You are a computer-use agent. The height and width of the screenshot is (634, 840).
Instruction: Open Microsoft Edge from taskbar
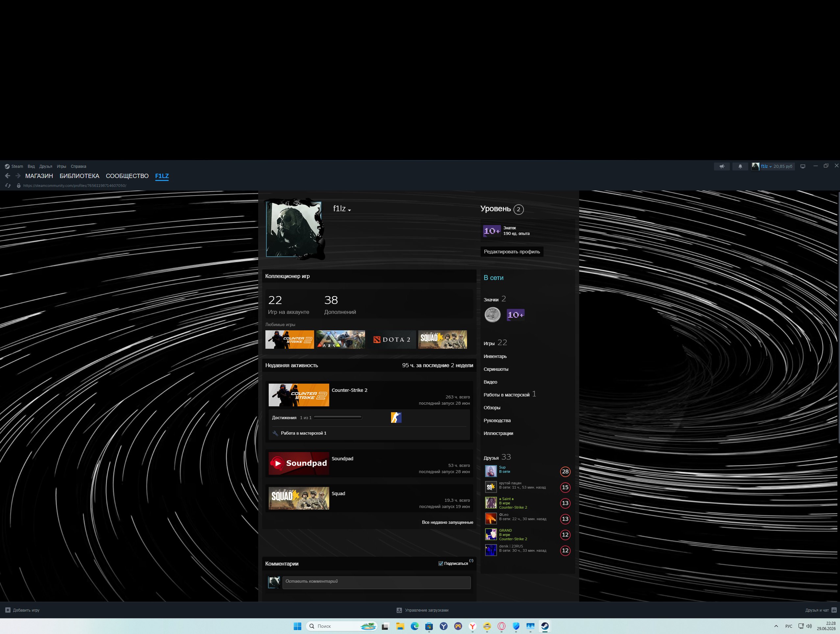tap(414, 626)
